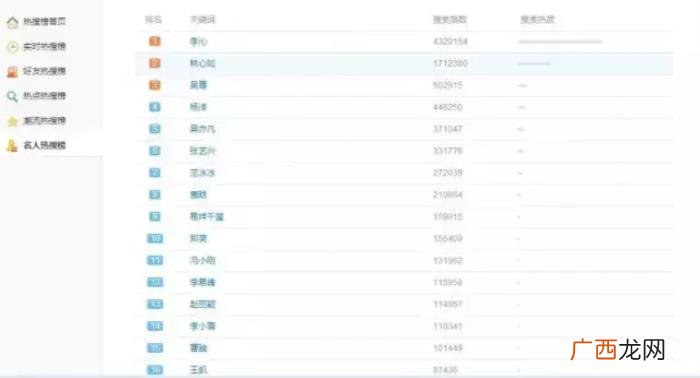This screenshot has width=700, height=378.
Task: Click the 排名 column header
Action: coord(153,20)
